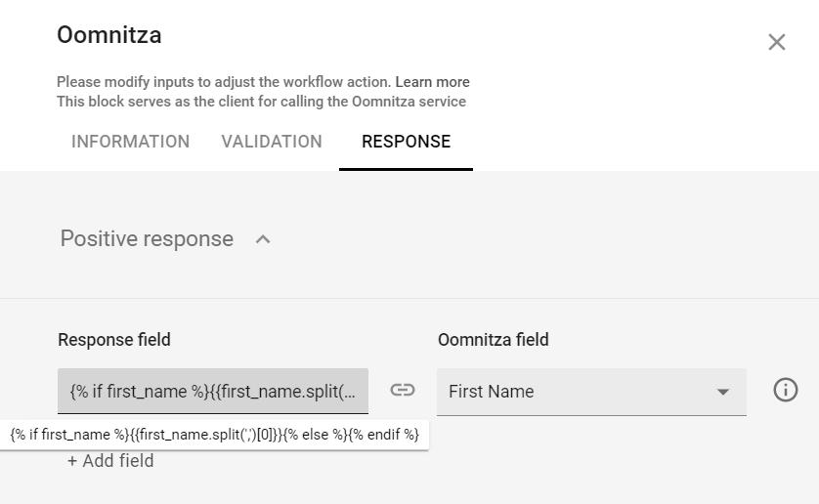Select the RESPONSE tab
The width and height of the screenshot is (819, 504).
(x=406, y=142)
